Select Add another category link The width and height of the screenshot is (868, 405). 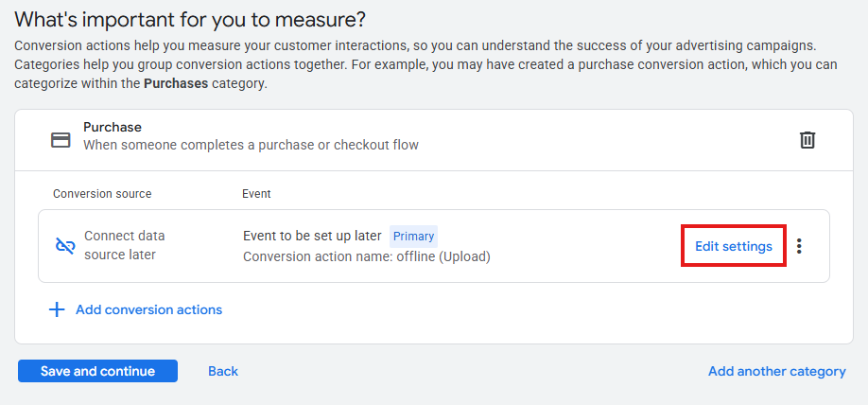point(776,371)
